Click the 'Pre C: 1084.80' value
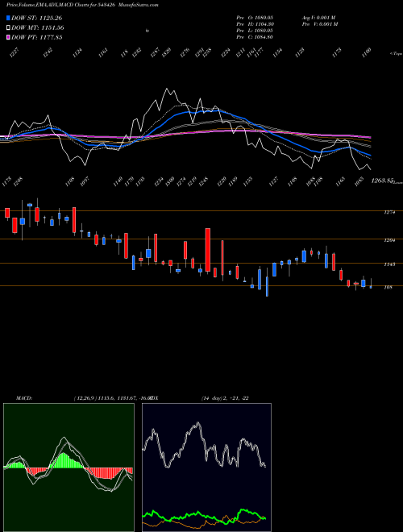 coord(255,37)
